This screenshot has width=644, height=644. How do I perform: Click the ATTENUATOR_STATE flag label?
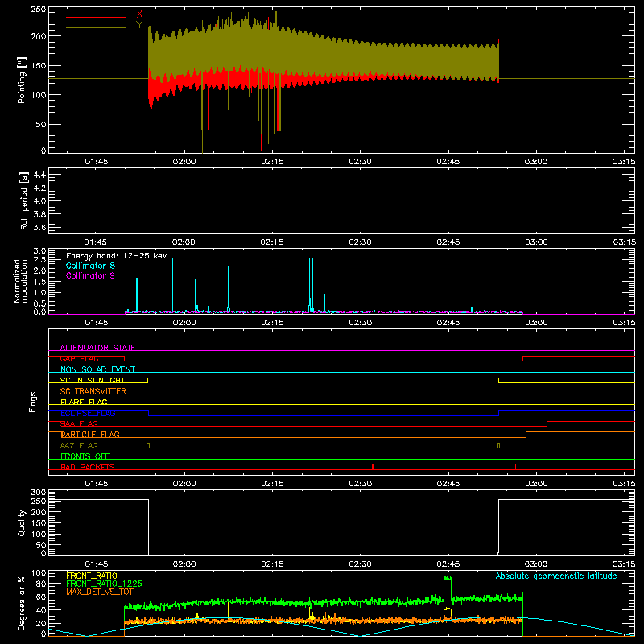click(x=97, y=348)
